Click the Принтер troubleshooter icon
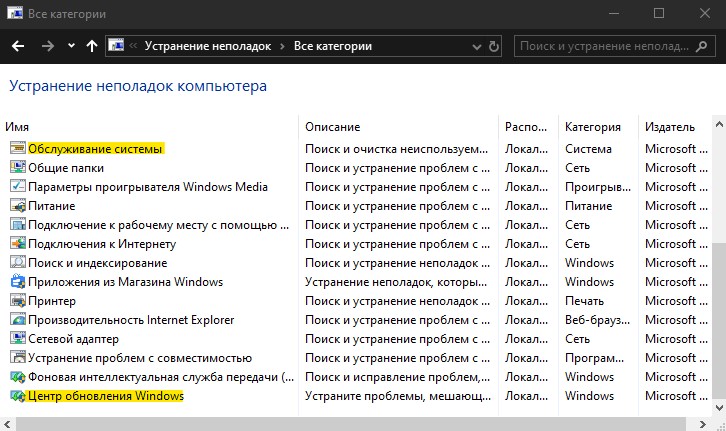The image size is (726, 431). point(18,300)
